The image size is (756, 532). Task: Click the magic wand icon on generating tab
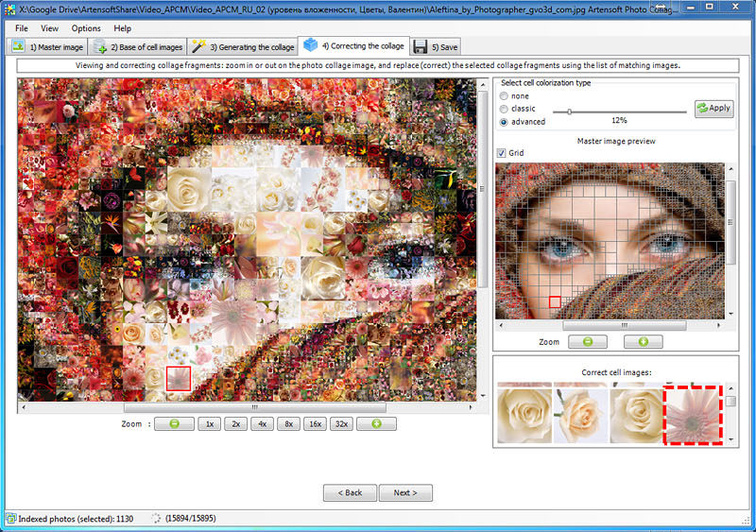198,46
